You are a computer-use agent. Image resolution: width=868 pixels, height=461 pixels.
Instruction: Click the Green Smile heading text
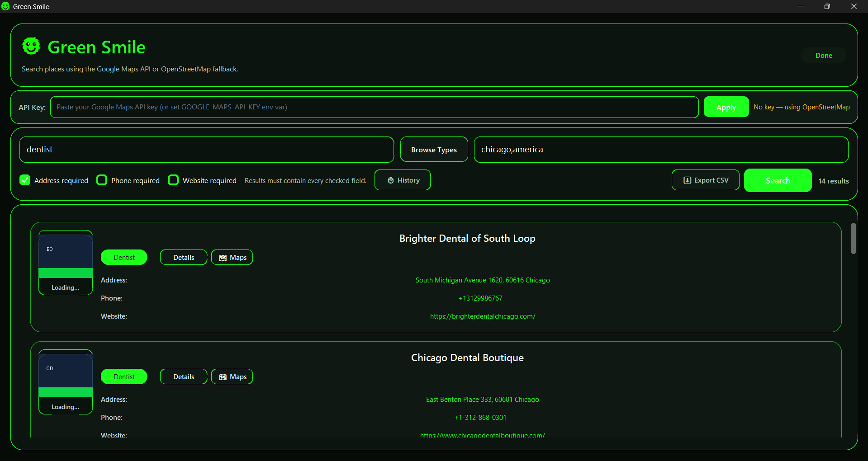96,47
